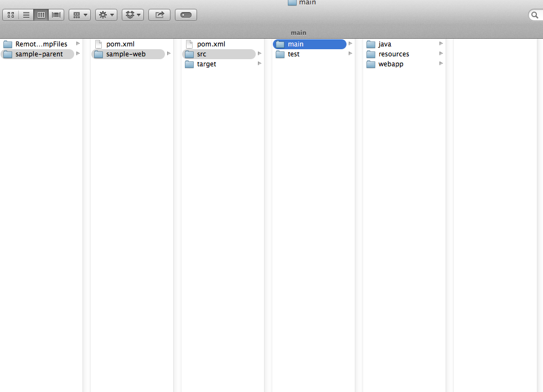This screenshot has width=543, height=392.
Task: Select the test folder
Action: coord(309,54)
